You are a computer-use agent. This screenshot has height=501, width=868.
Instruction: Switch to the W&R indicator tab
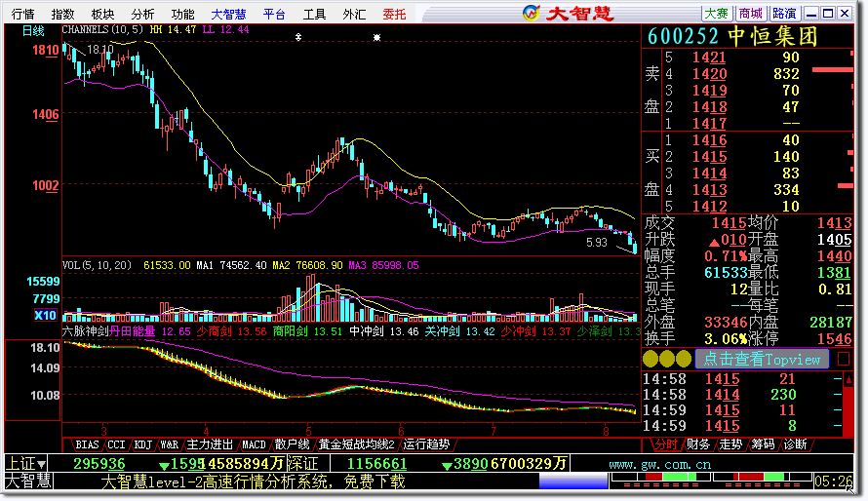click(170, 444)
